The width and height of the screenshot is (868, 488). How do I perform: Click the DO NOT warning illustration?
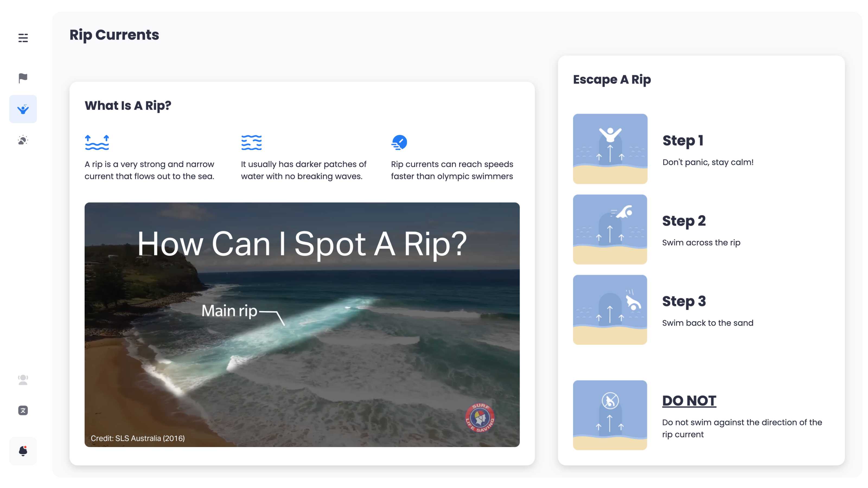point(610,415)
